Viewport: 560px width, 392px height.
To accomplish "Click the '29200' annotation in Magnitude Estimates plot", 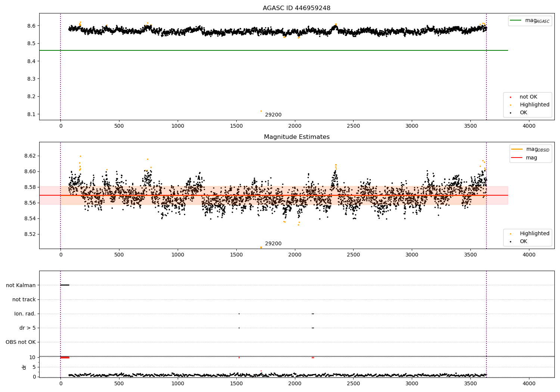I will tap(273, 244).
